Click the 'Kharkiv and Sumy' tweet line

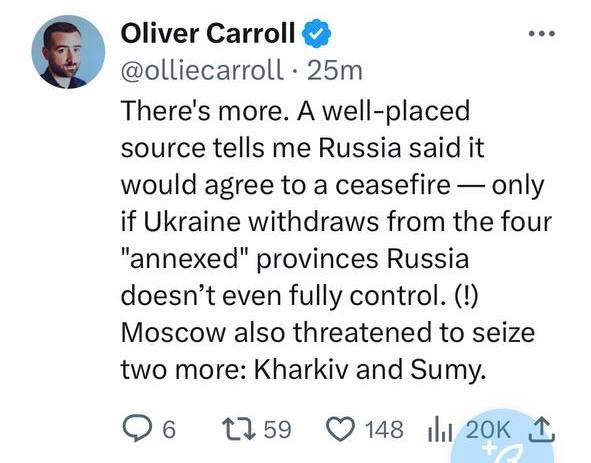point(370,369)
